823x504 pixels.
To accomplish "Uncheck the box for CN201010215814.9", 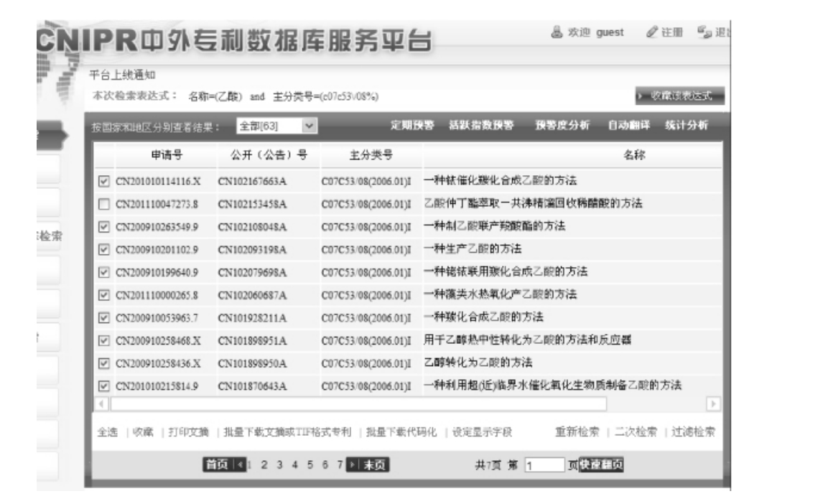I will click(x=104, y=386).
